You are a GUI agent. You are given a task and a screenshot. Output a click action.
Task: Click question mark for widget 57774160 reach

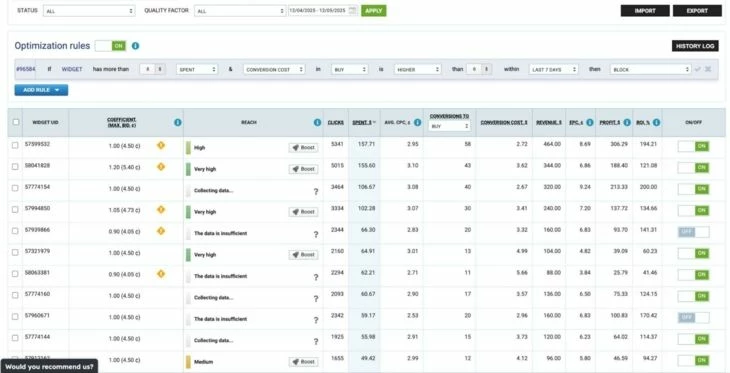point(316,298)
